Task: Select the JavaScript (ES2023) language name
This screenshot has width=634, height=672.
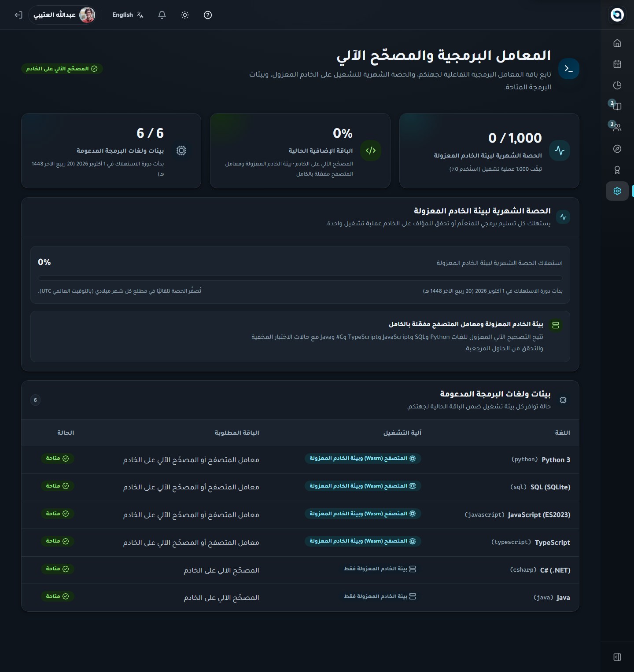Action: click(539, 515)
